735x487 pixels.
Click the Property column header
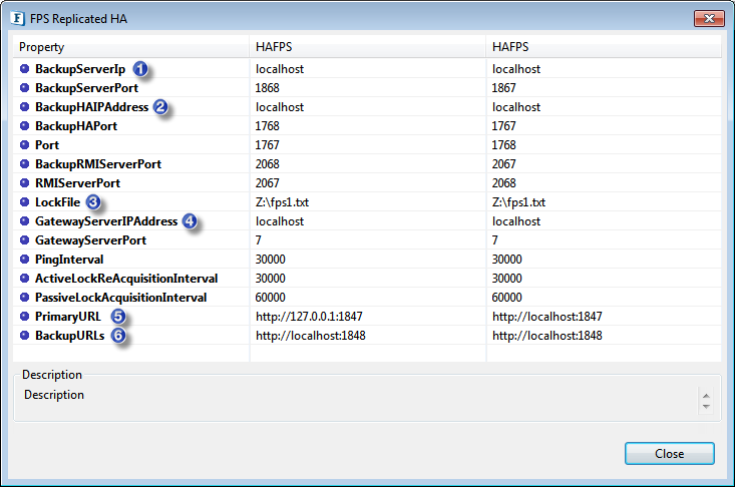[x=131, y=47]
